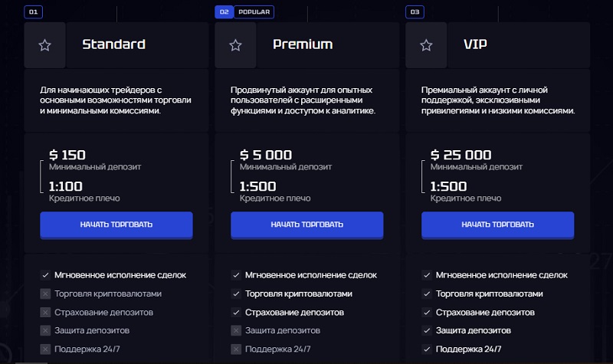Click the $ 25 000 minimum deposit value
Screen dimensions: 613x364
461,155
